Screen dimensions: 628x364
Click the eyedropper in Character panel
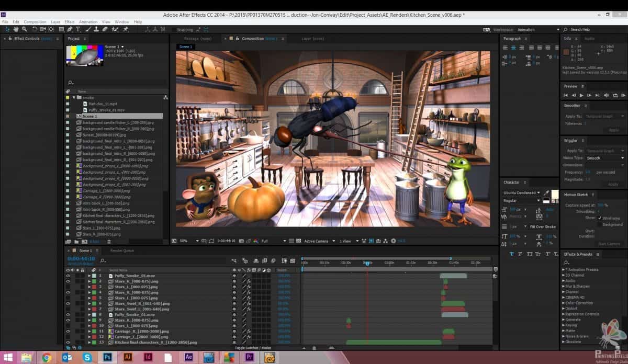click(547, 193)
